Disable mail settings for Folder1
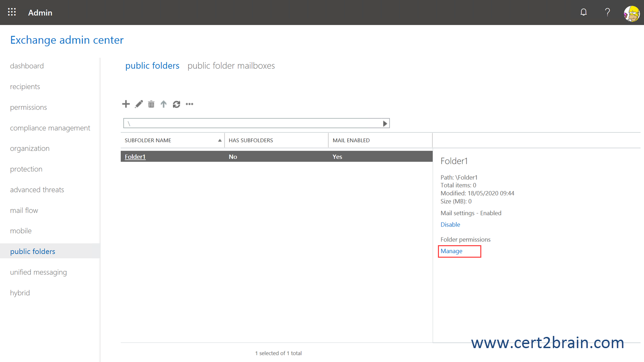The image size is (644, 362). pyautogui.click(x=450, y=225)
